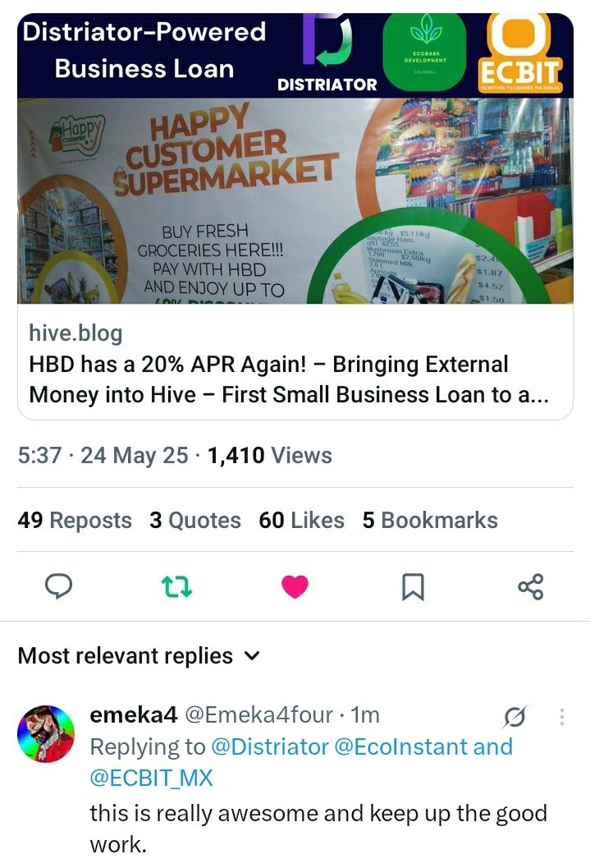
Task: Tap the ECBIT logo in the banner
Action: point(519,53)
